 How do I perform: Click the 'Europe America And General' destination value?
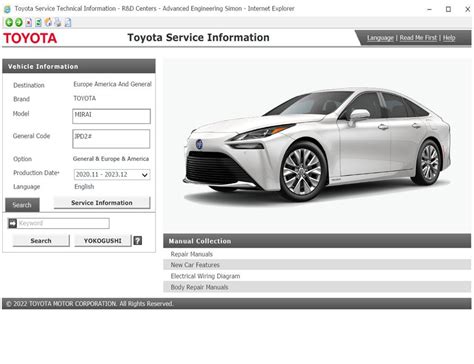113,84
